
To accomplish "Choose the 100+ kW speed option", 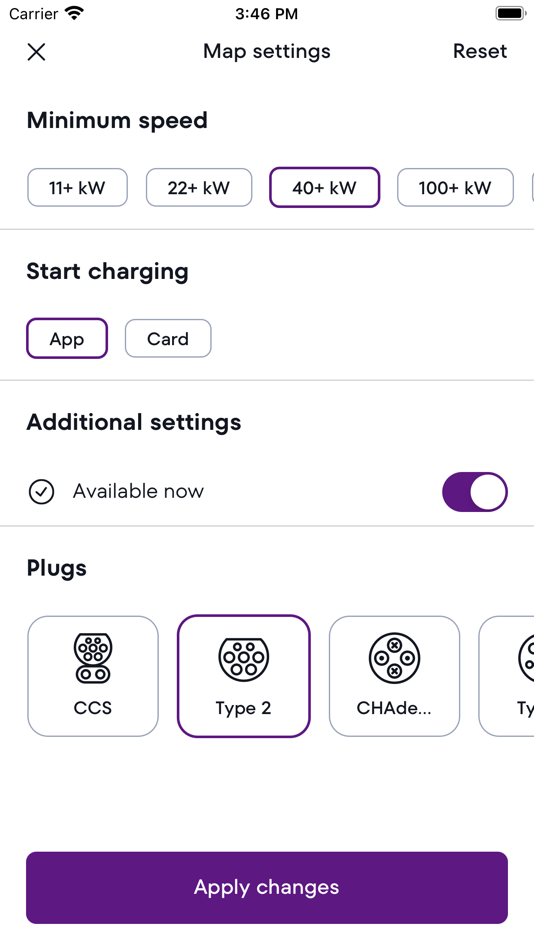I will click(455, 188).
